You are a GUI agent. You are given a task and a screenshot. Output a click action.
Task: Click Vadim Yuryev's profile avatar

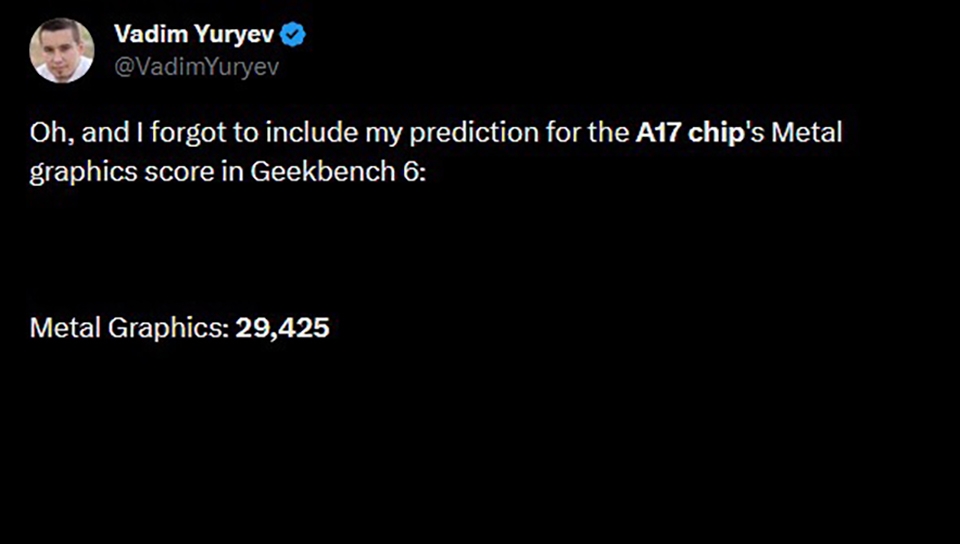pos(62,50)
